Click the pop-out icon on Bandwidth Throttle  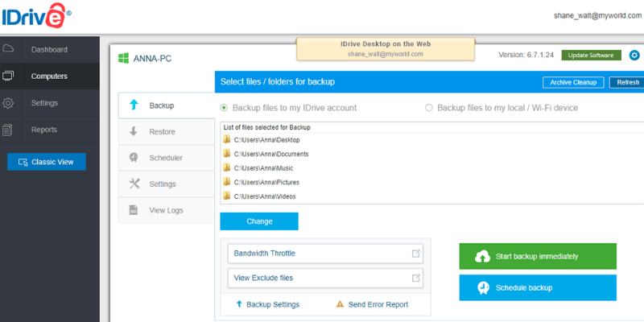[416, 254]
